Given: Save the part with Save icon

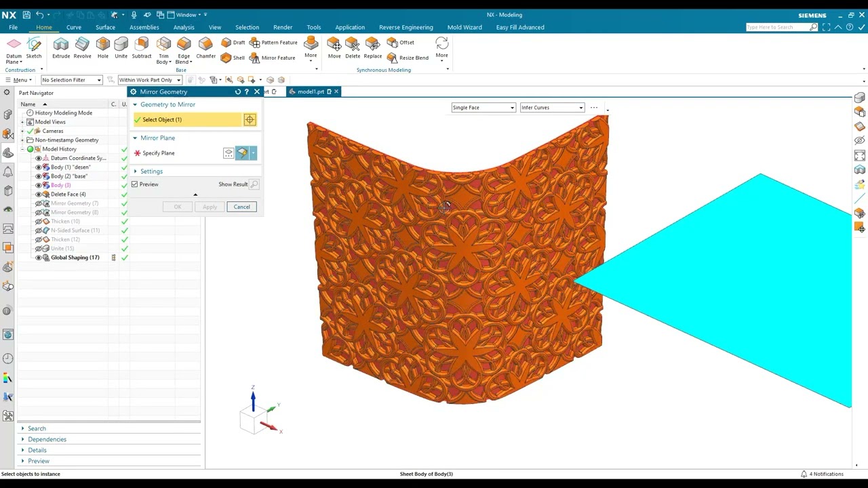Looking at the screenshot, I should pos(26,14).
